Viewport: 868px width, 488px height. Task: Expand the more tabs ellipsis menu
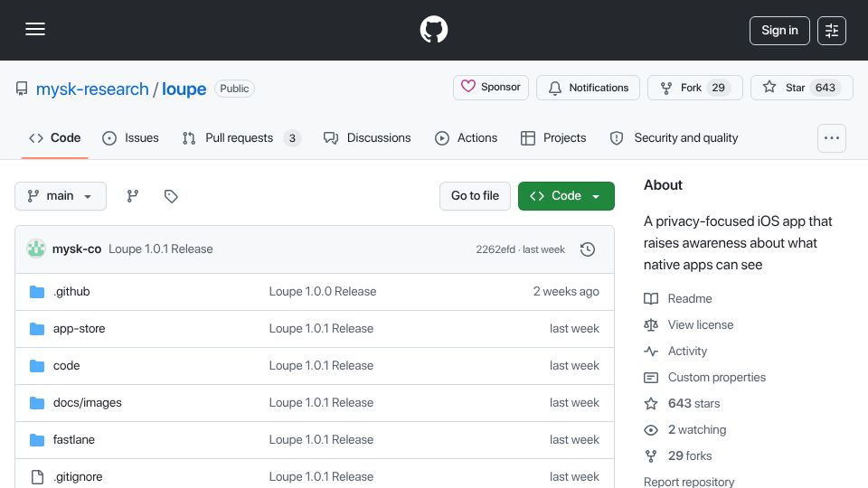point(832,138)
